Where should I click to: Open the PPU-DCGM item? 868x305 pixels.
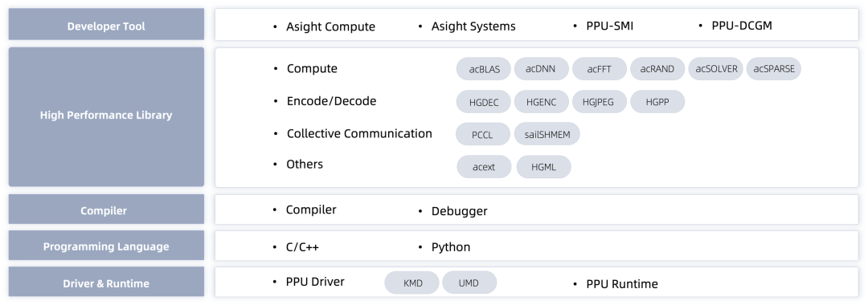[x=742, y=26]
